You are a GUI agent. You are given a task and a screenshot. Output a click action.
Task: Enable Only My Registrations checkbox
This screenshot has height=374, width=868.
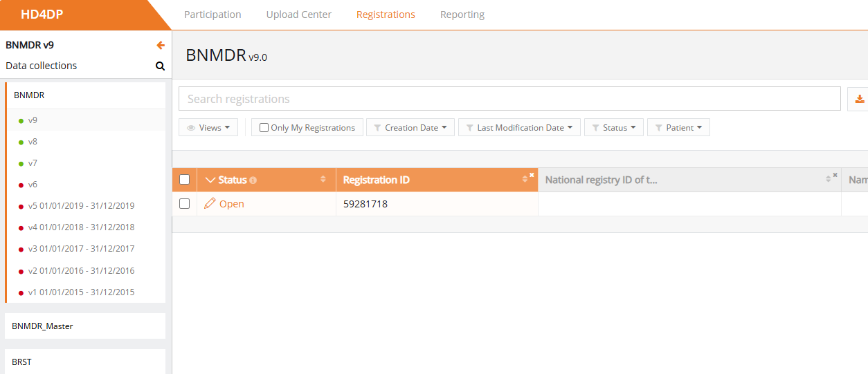pyautogui.click(x=264, y=128)
